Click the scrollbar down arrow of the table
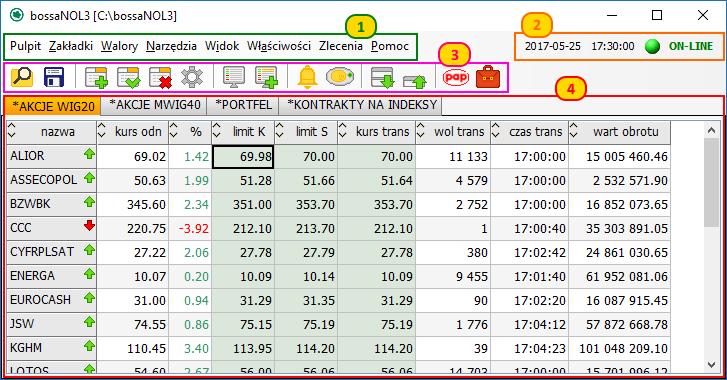727x380 pixels. pos(712,365)
